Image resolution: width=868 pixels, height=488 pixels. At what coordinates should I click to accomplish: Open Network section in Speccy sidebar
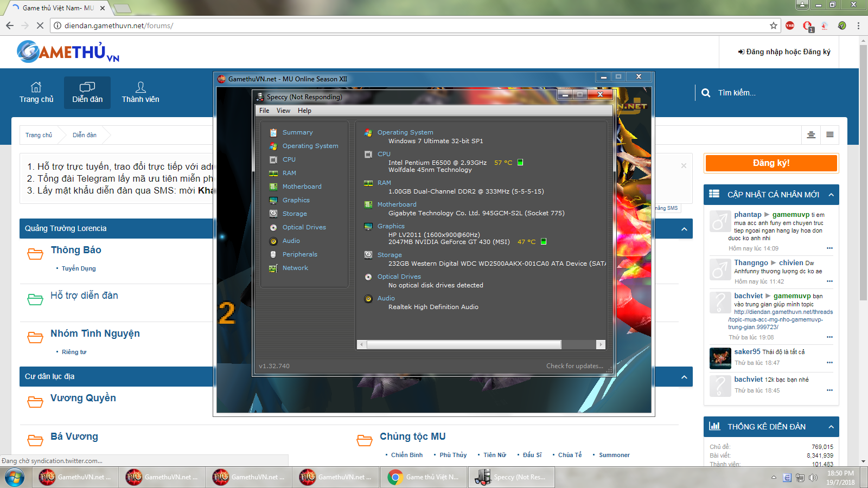click(x=295, y=268)
